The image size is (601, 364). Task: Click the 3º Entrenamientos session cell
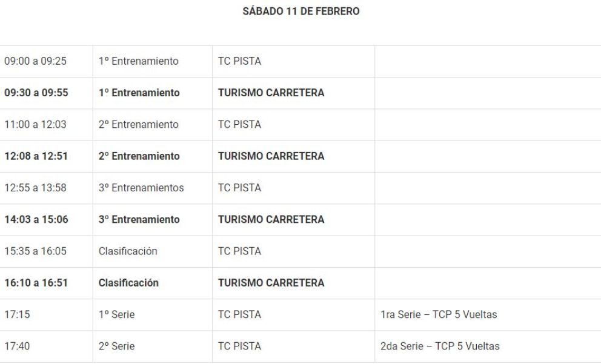(x=141, y=188)
